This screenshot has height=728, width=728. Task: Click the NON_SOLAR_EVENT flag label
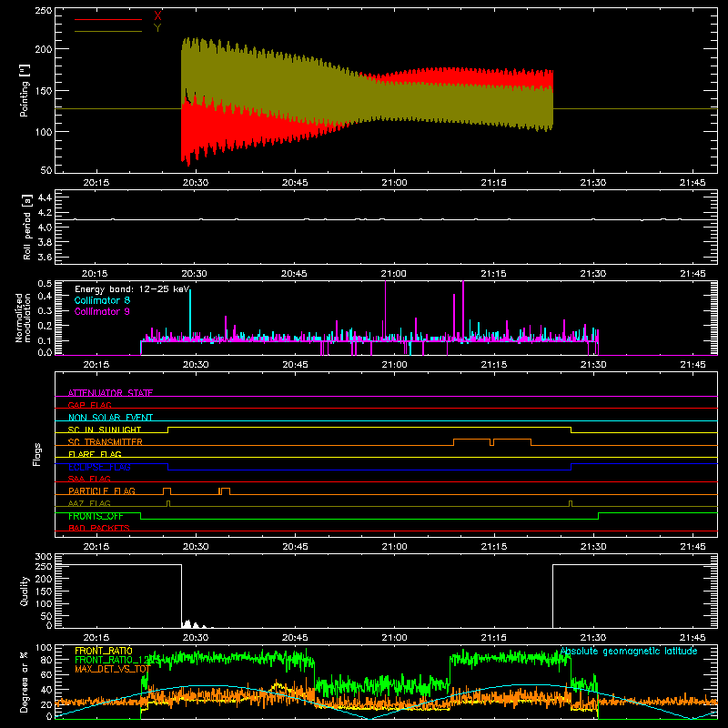click(110, 418)
